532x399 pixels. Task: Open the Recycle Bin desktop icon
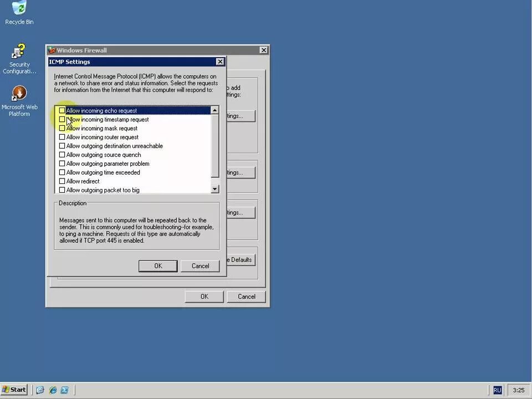[x=19, y=13]
